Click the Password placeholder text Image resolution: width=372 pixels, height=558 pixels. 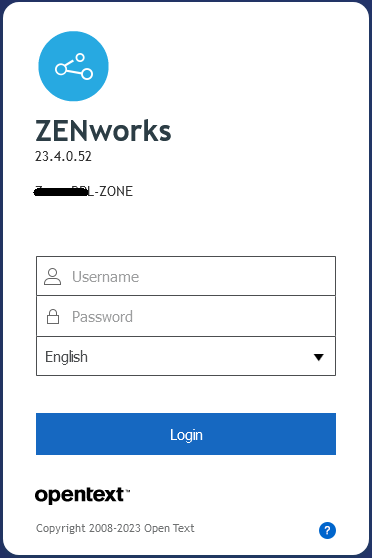[102, 317]
